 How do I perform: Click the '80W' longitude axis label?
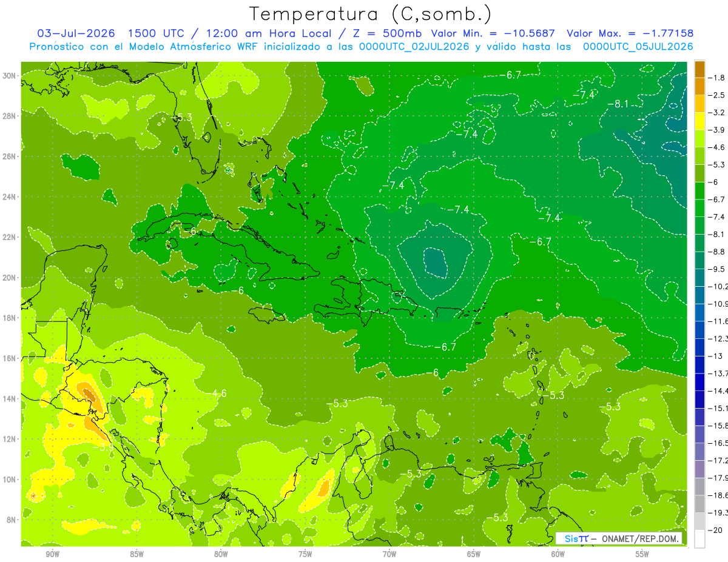[x=221, y=554]
